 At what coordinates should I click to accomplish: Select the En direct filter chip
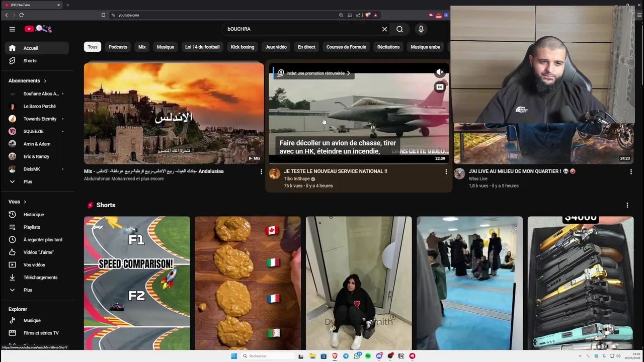[306, 47]
